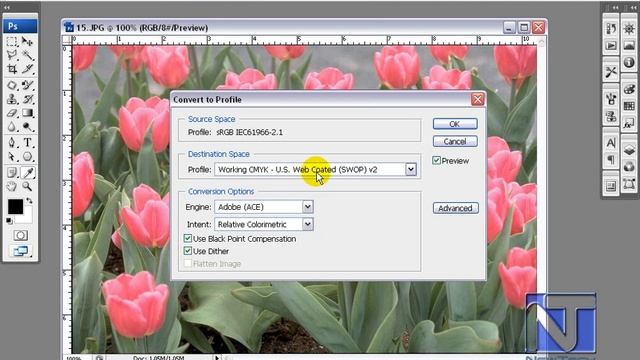Select the Pen tool

(x=12, y=142)
